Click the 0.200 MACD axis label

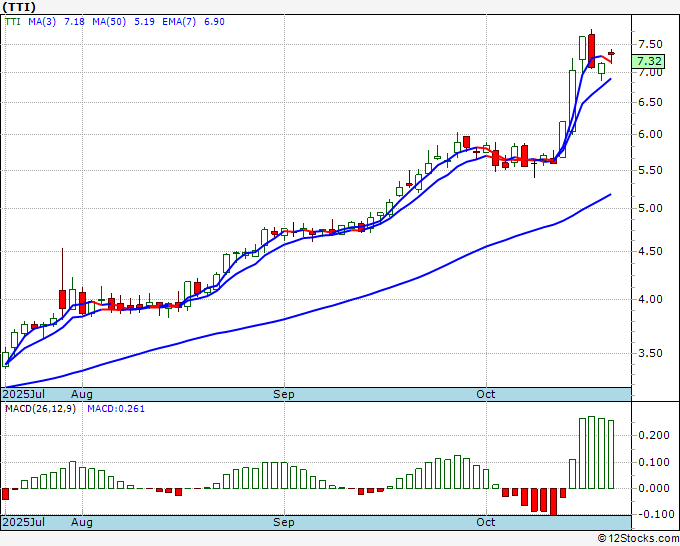654,435
